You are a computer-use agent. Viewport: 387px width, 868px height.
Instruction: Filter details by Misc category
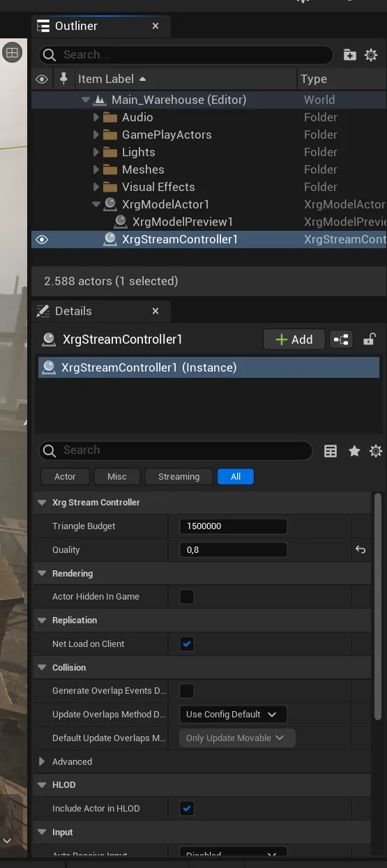point(117,477)
